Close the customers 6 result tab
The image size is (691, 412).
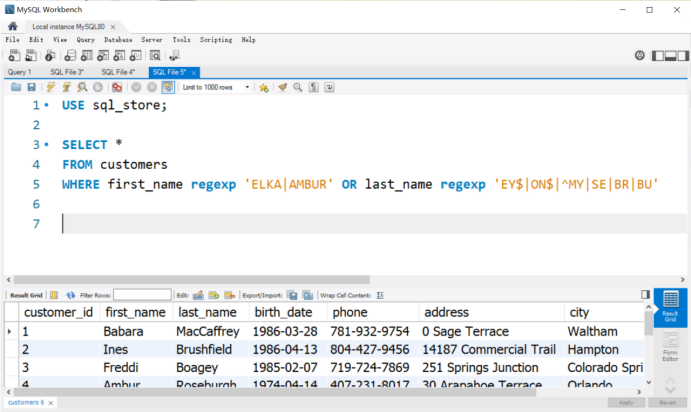[x=51, y=403]
